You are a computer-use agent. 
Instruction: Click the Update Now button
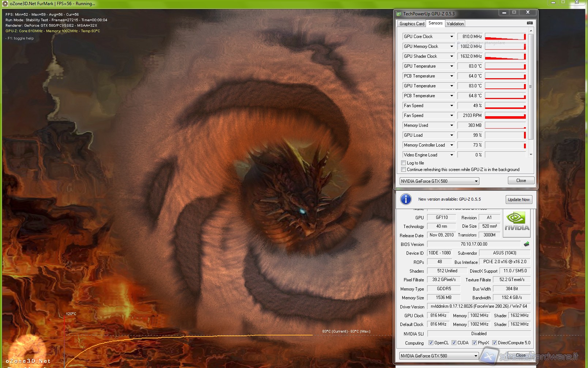tap(519, 200)
